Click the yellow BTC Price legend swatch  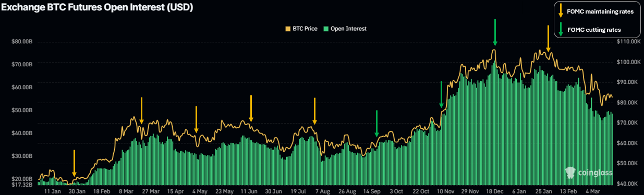tap(288, 29)
